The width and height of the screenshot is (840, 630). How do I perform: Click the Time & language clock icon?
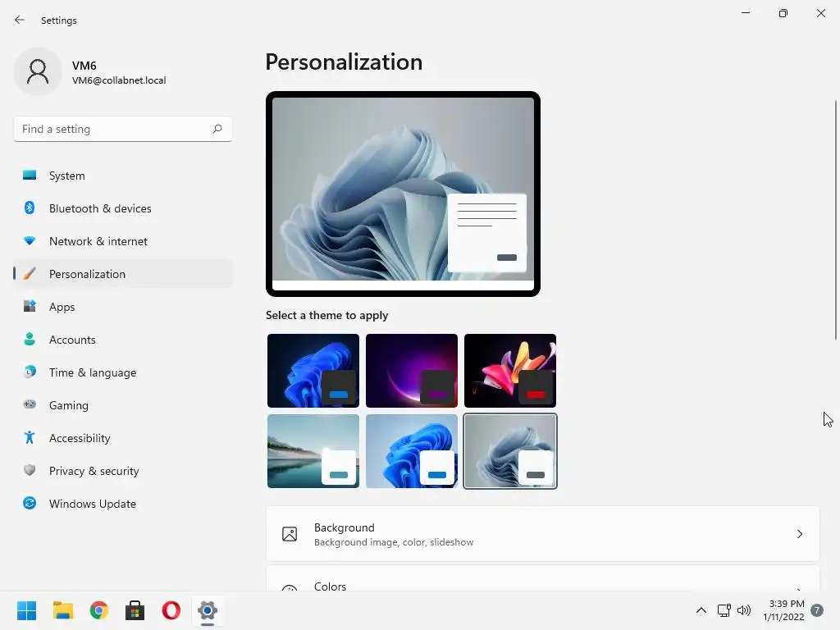(x=30, y=372)
